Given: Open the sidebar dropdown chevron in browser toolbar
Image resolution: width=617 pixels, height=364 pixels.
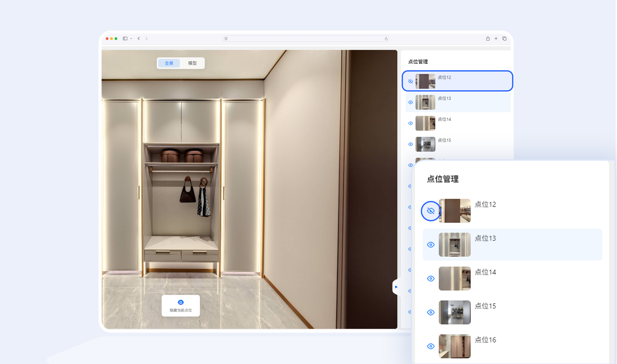Looking at the screenshot, I should click(131, 39).
